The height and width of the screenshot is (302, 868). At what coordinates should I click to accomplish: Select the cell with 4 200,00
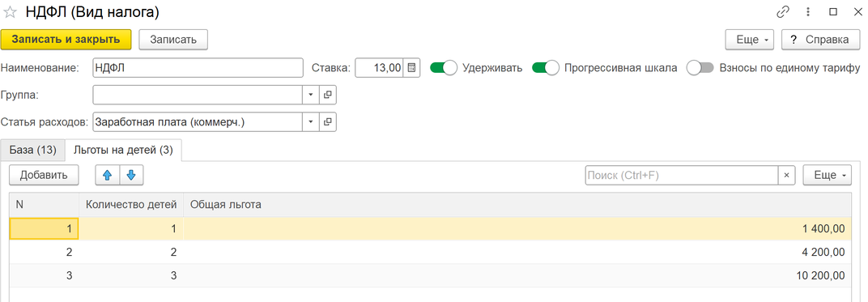517,253
